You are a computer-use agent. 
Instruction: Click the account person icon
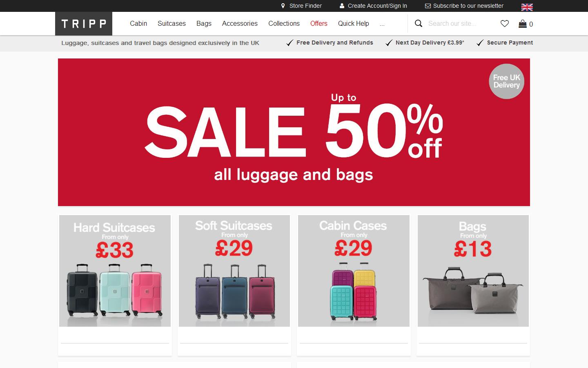point(342,6)
